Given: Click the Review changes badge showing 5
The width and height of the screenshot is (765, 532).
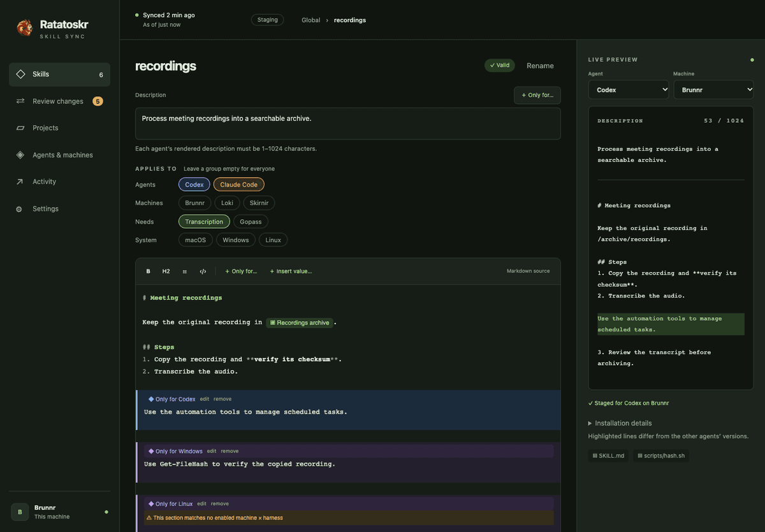Looking at the screenshot, I should 98,101.
